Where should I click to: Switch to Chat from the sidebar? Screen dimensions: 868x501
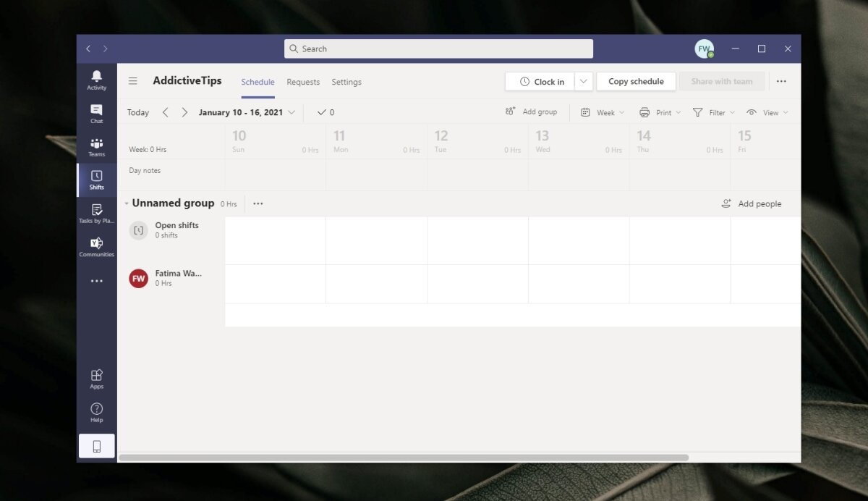(96, 114)
